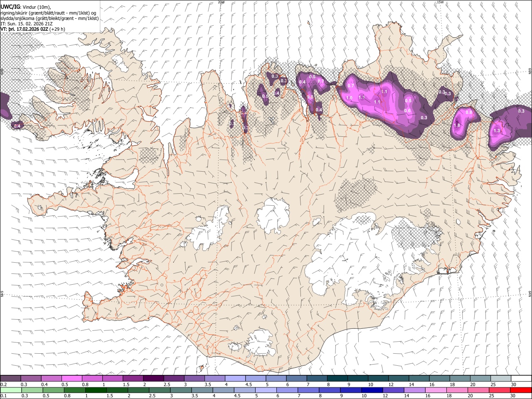Select the bright pink top-row swatch between 0.5 and 0.8
The width and height of the screenshot is (532, 399).
[x=71, y=379]
